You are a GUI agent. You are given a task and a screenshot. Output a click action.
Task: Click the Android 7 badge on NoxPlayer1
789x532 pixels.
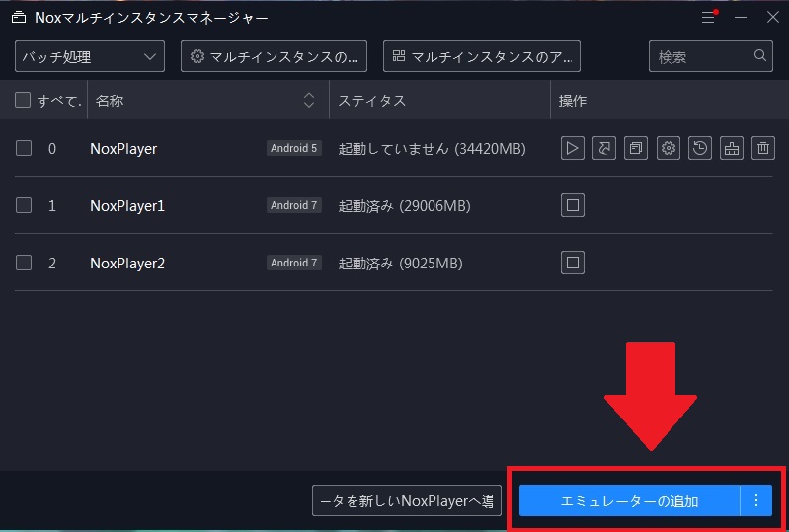pos(294,205)
